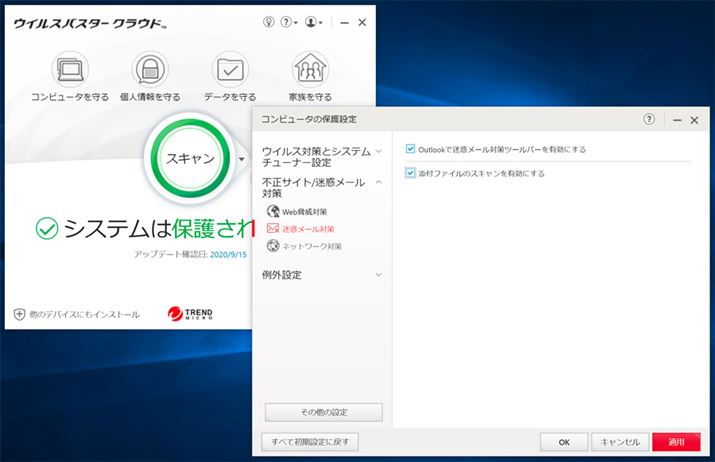
Task: Open コンピュータを守る computer protection icon
Action: [x=70, y=70]
